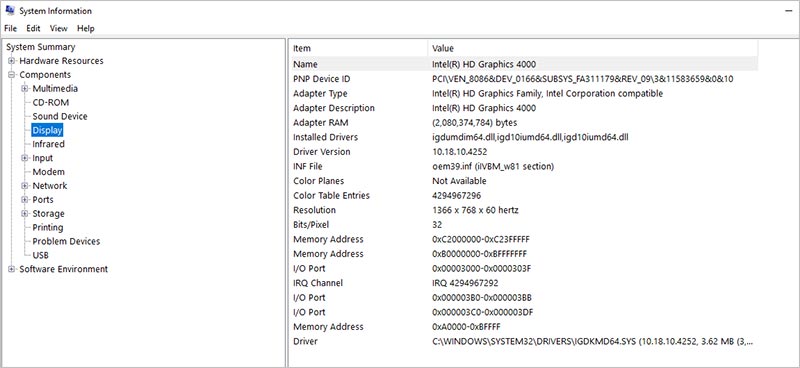The image size is (800, 368).
Task: Open the File menu
Action: pyautogui.click(x=10, y=29)
